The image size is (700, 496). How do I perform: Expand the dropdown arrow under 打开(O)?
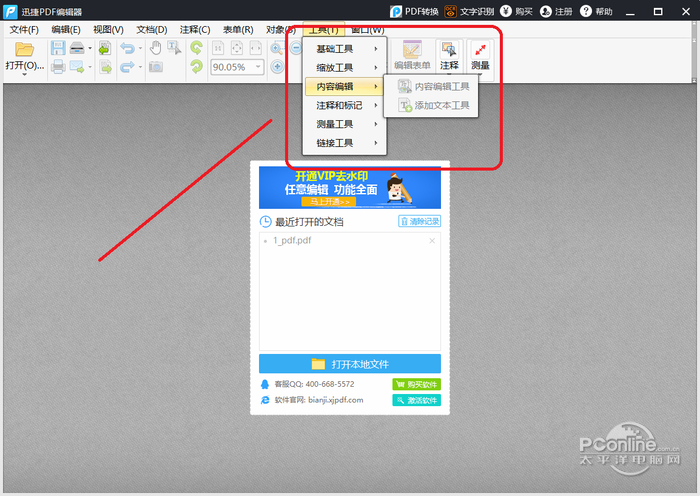pyautogui.click(x=24, y=75)
